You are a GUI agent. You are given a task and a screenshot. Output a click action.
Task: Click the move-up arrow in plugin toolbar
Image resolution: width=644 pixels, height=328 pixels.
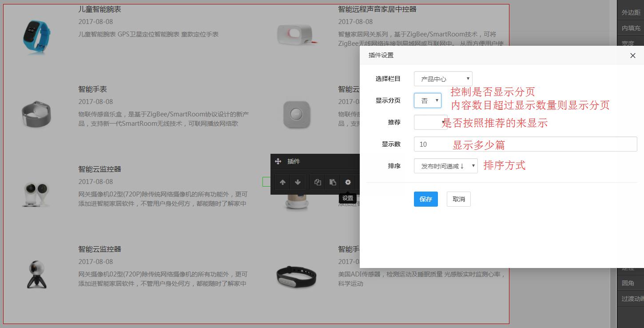click(282, 182)
